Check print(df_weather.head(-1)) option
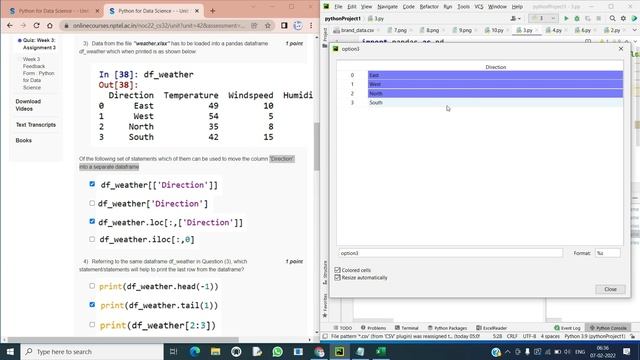The height and width of the screenshot is (360, 640). point(92,286)
